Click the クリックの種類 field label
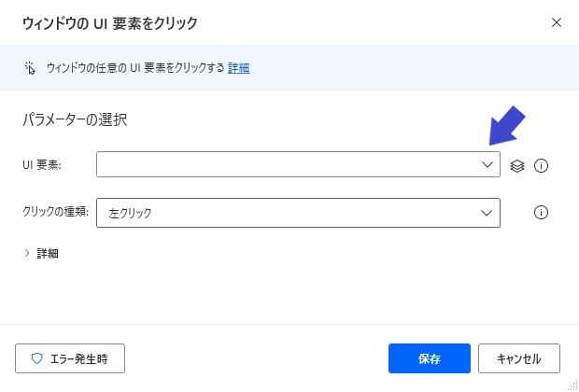 pyautogui.click(x=56, y=212)
